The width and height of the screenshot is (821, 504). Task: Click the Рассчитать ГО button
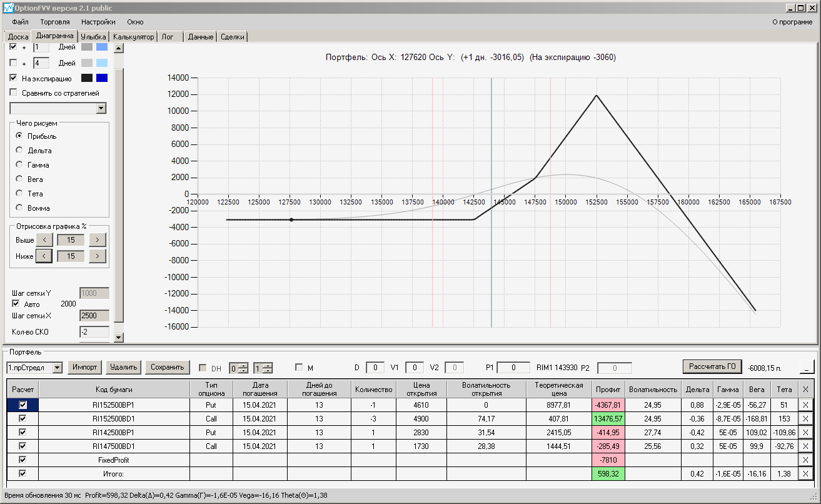(x=712, y=366)
